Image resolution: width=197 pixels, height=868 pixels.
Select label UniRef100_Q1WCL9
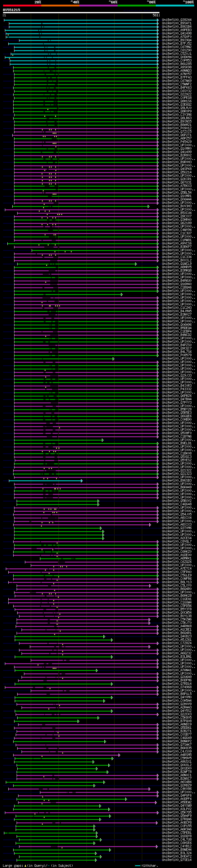(x=176, y=264)
